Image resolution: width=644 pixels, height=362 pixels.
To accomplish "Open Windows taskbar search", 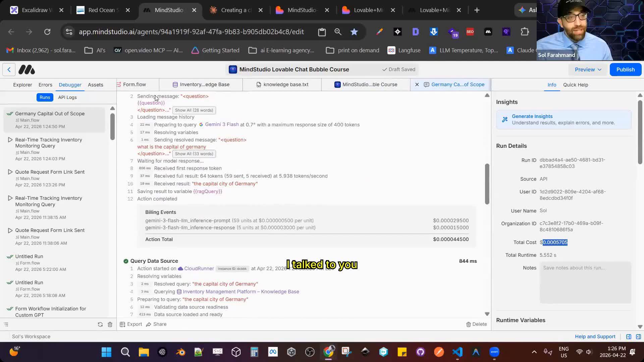I will (x=125, y=352).
